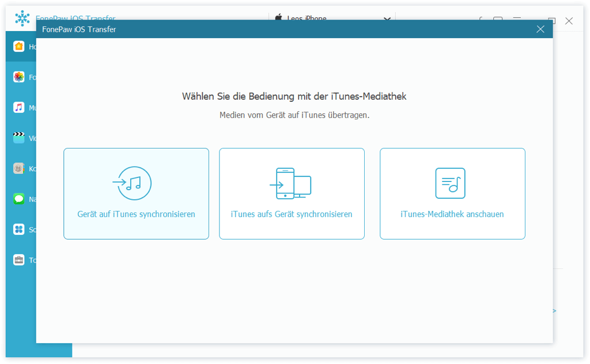Click the music note sync-to-iTunes icon
590x364 pixels.
132,183
